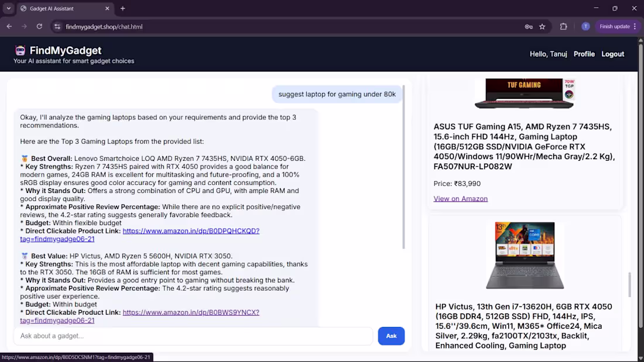Click HP Victus 13th Gen product title

coord(523,326)
